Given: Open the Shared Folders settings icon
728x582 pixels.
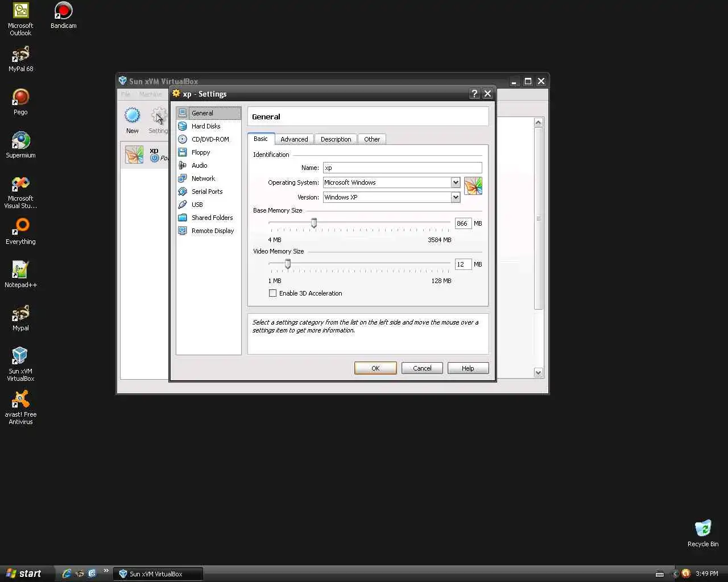Looking at the screenshot, I should 183,218.
